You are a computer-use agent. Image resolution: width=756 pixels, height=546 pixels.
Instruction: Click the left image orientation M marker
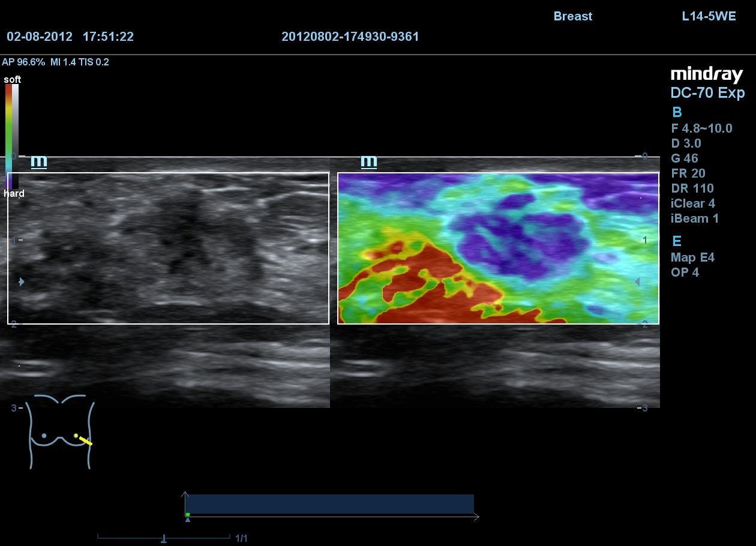[x=39, y=161]
